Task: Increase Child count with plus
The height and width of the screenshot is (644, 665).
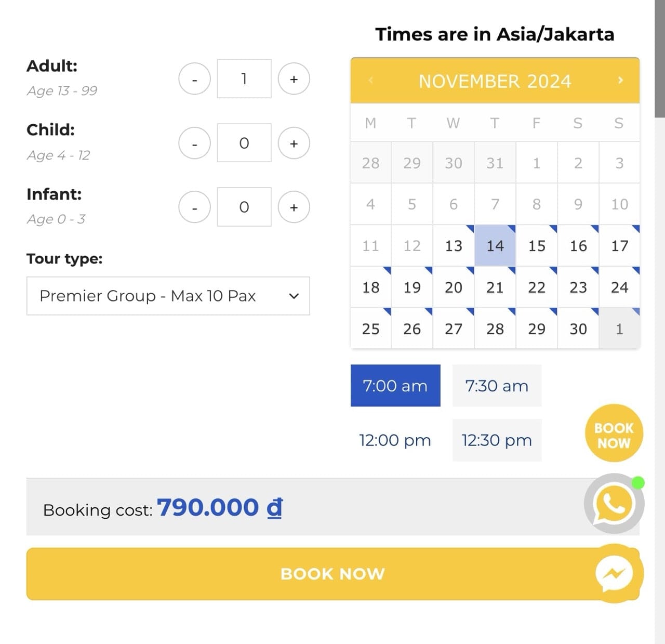Action: tap(294, 143)
